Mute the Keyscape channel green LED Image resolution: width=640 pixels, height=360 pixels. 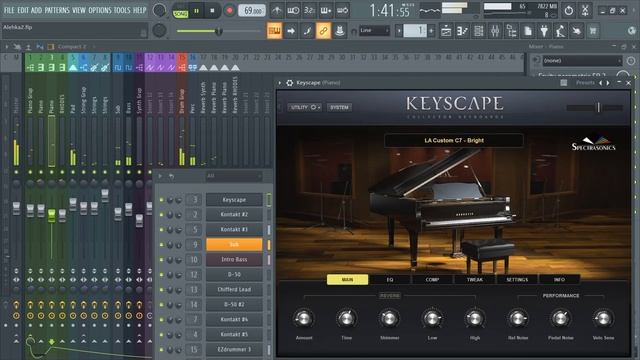pyautogui.click(x=162, y=200)
